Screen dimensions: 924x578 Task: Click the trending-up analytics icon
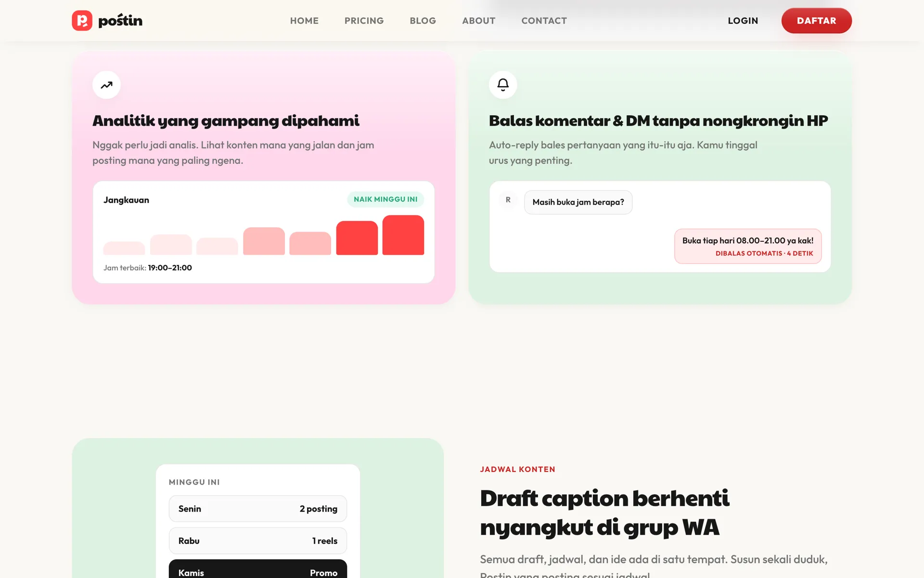(x=106, y=85)
